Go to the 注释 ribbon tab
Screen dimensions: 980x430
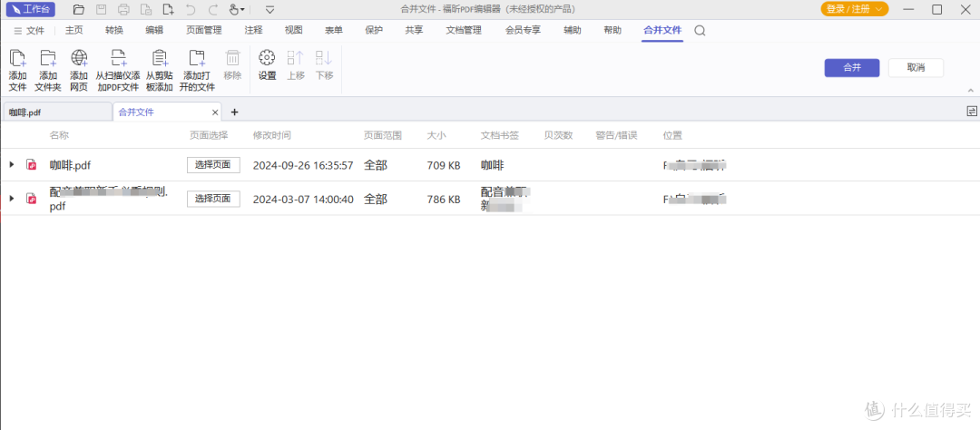click(x=253, y=30)
